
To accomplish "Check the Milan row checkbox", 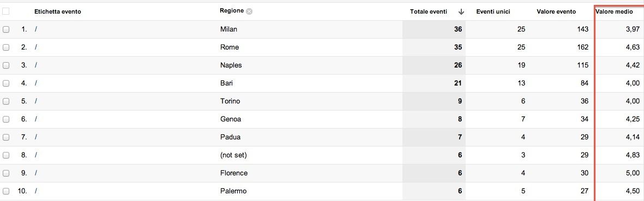I will 6,29.
